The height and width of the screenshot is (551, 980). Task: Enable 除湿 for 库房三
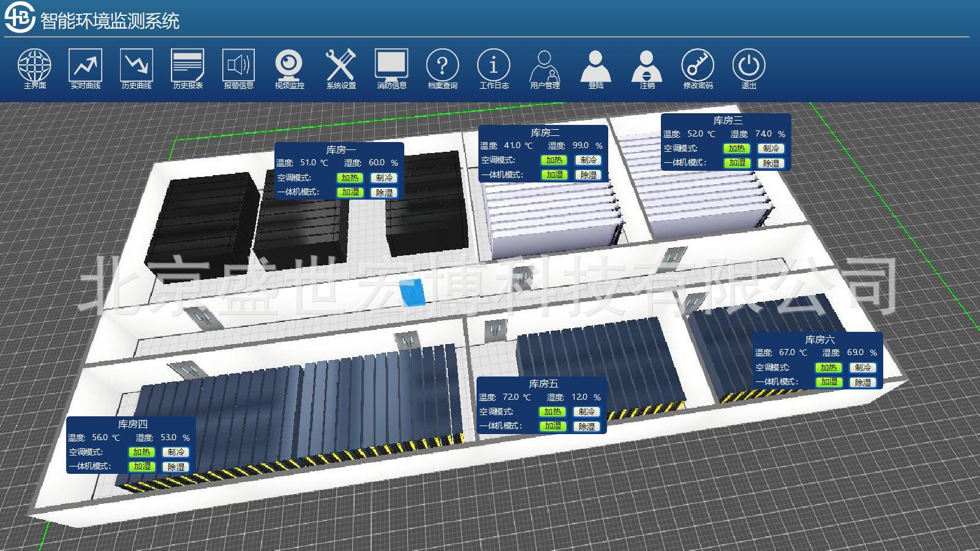[x=771, y=163]
